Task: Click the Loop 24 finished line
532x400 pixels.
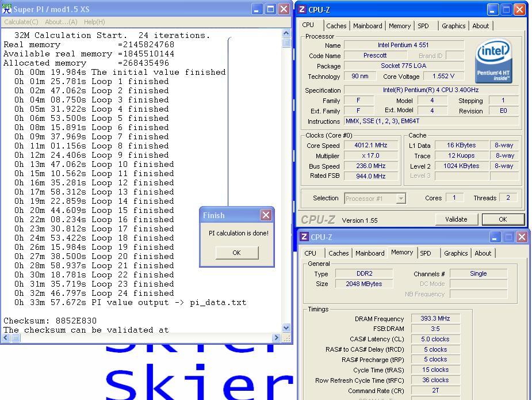Action: [94, 294]
